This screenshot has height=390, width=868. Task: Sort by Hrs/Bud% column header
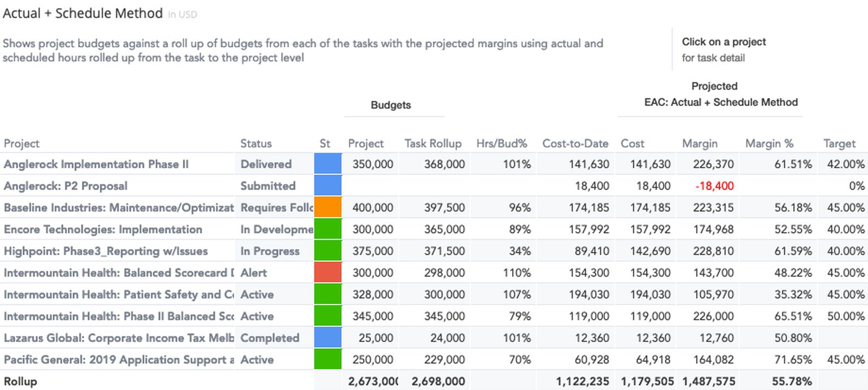(502, 143)
